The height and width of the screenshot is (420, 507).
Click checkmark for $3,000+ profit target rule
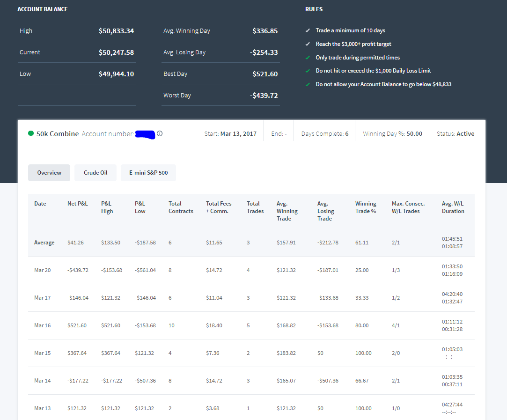[x=308, y=44]
